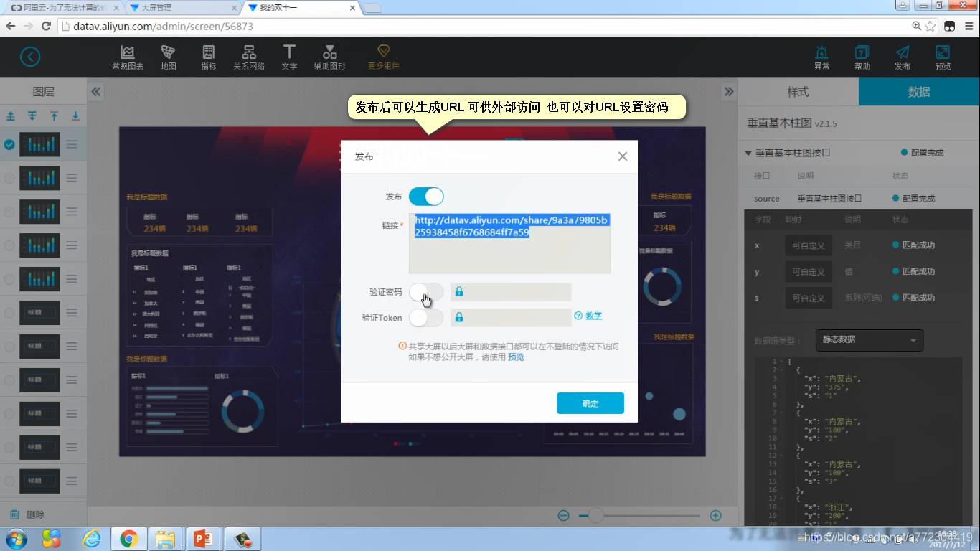Open 帮助 help from toolbar
This screenshot has height=551, width=980.
862,58
